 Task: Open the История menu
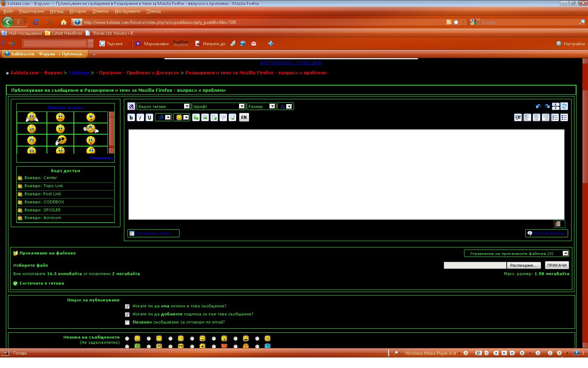coord(78,11)
